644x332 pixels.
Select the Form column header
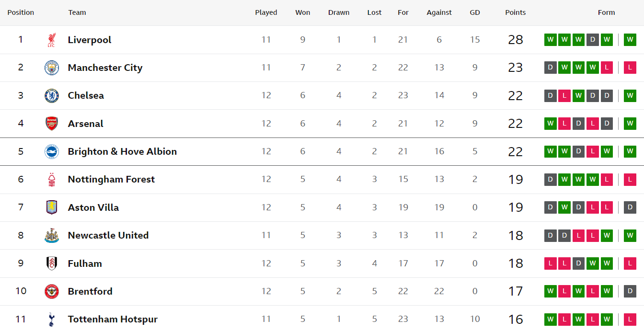606,12
